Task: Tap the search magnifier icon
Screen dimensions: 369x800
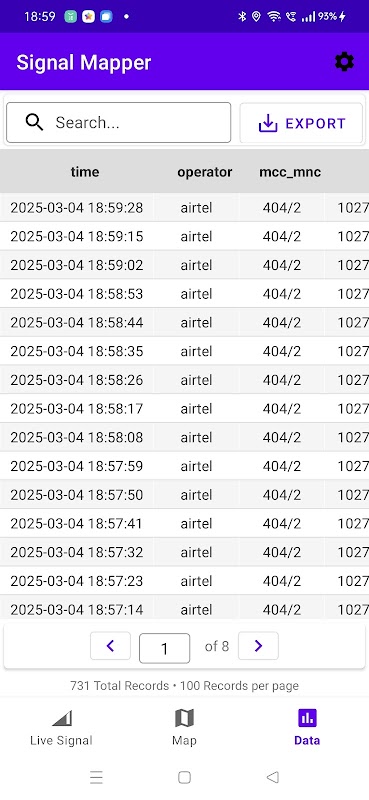Action: click(x=34, y=122)
